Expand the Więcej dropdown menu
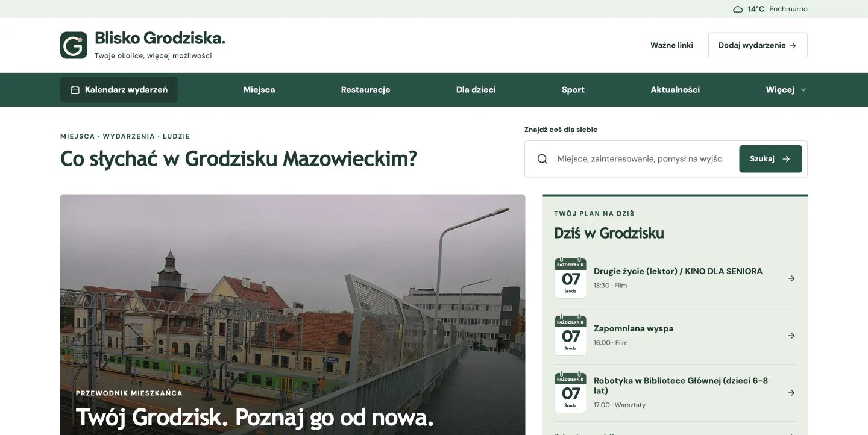Image resolution: width=868 pixels, height=435 pixels. click(786, 90)
